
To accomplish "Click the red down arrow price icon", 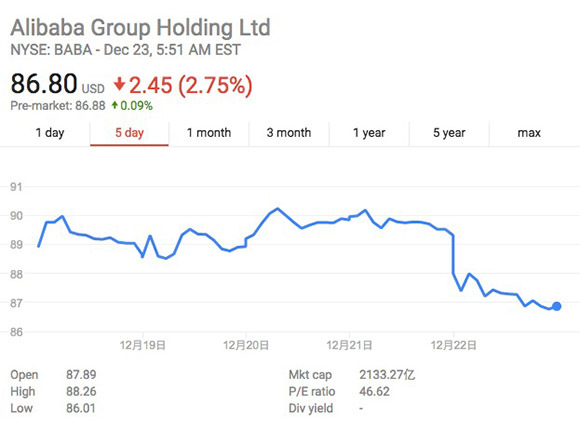I will tap(119, 84).
